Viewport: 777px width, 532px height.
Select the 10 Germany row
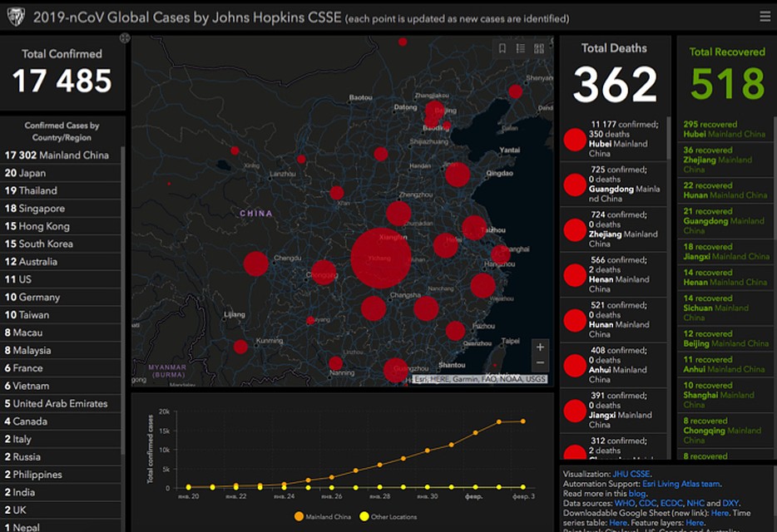point(61,298)
